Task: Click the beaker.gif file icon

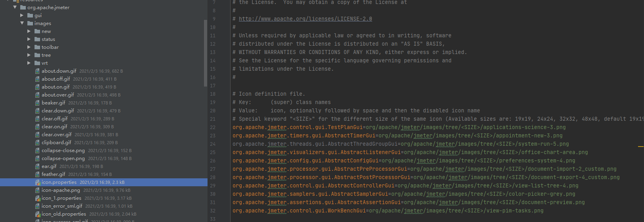Action: point(37,103)
